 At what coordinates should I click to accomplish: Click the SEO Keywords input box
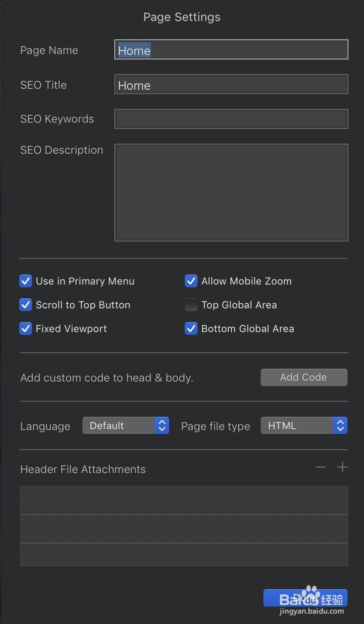pos(231,119)
